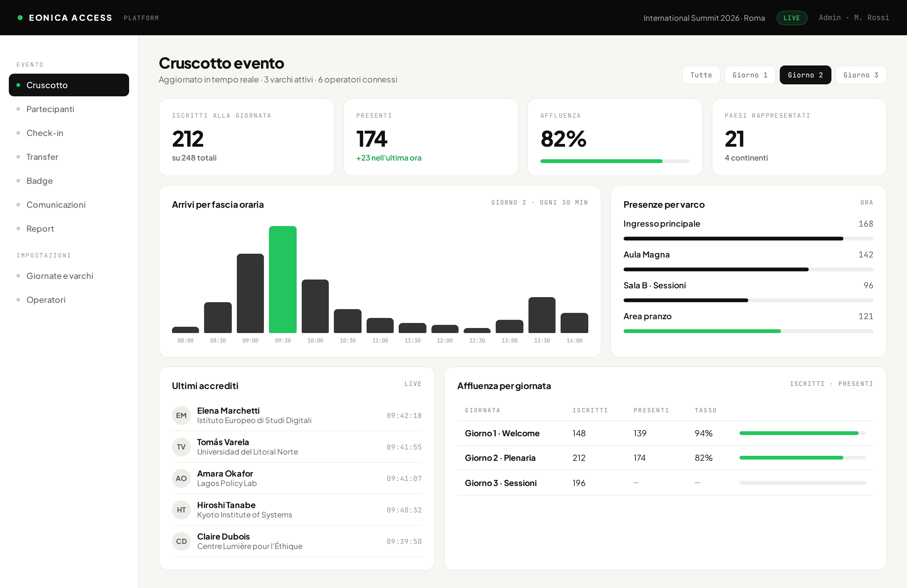Go to Comunicazioni
Image resolution: width=907 pixels, height=588 pixels.
(69, 205)
